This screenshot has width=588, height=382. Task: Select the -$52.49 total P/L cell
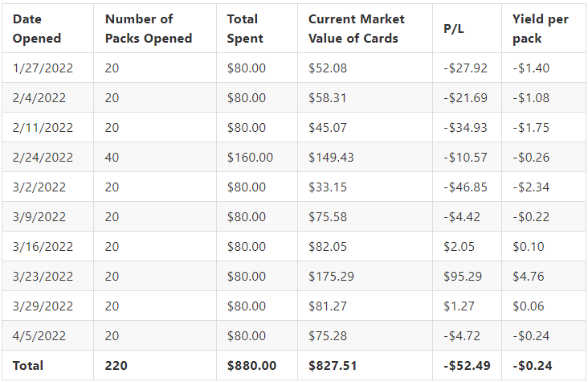467,365
